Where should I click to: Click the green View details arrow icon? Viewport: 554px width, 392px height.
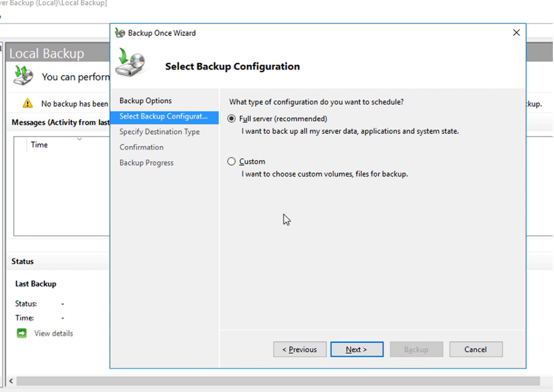pyautogui.click(x=22, y=334)
